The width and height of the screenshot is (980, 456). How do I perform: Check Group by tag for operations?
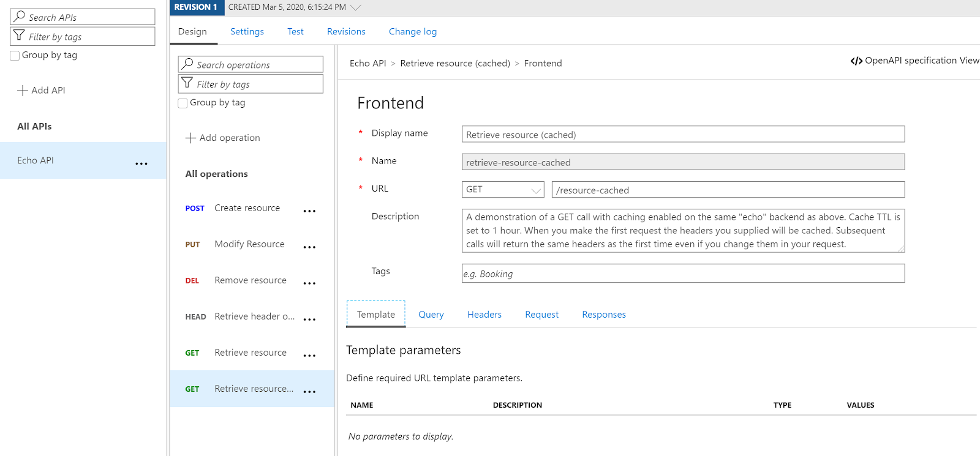pos(183,103)
